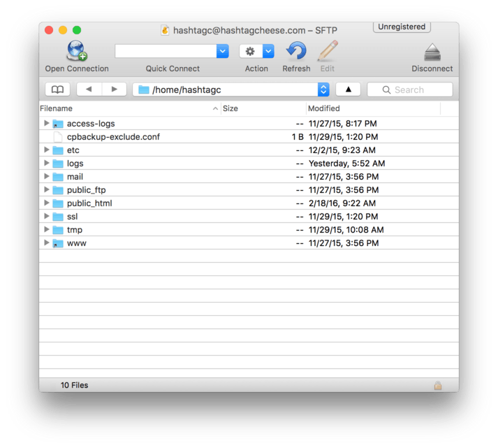Click the Edit pencil icon
Image resolution: width=498 pixels, height=448 pixels.
coord(328,50)
